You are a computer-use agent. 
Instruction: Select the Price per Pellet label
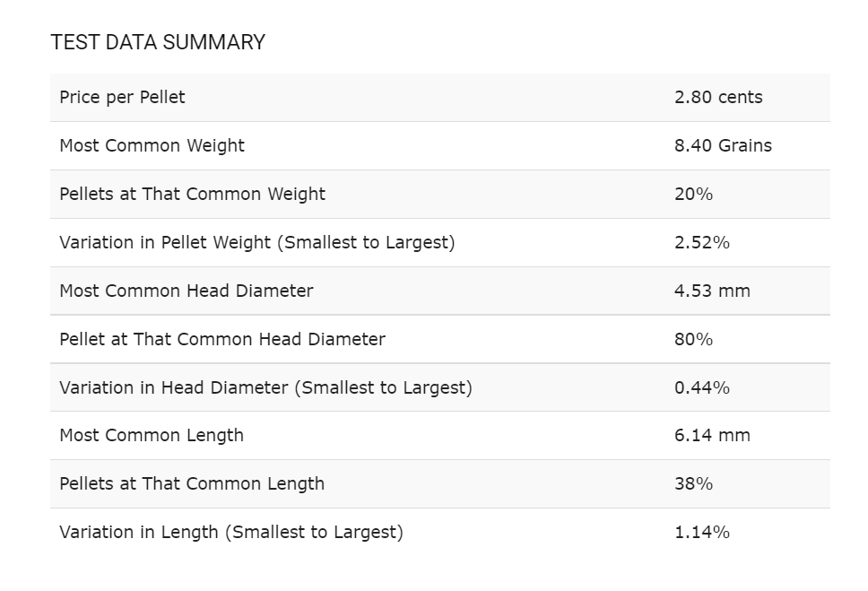[122, 97]
